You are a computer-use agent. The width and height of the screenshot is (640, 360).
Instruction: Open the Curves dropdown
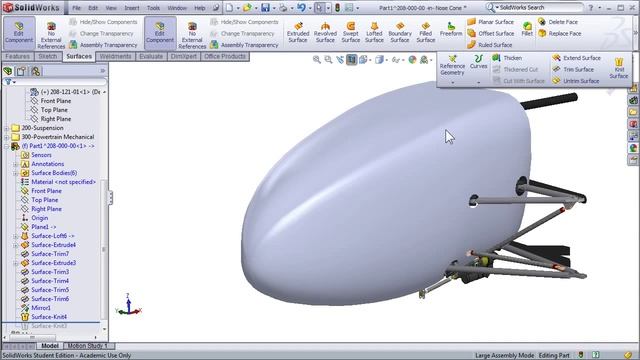point(478,69)
